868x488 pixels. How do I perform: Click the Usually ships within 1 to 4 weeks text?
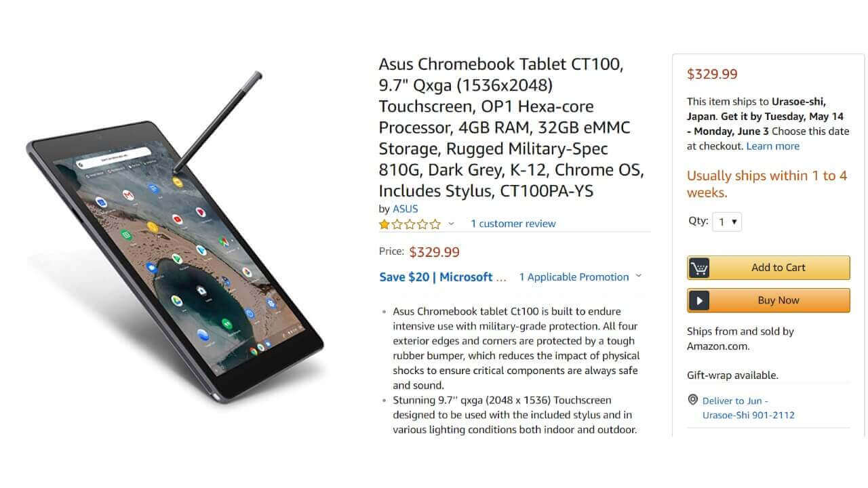pyautogui.click(x=767, y=184)
